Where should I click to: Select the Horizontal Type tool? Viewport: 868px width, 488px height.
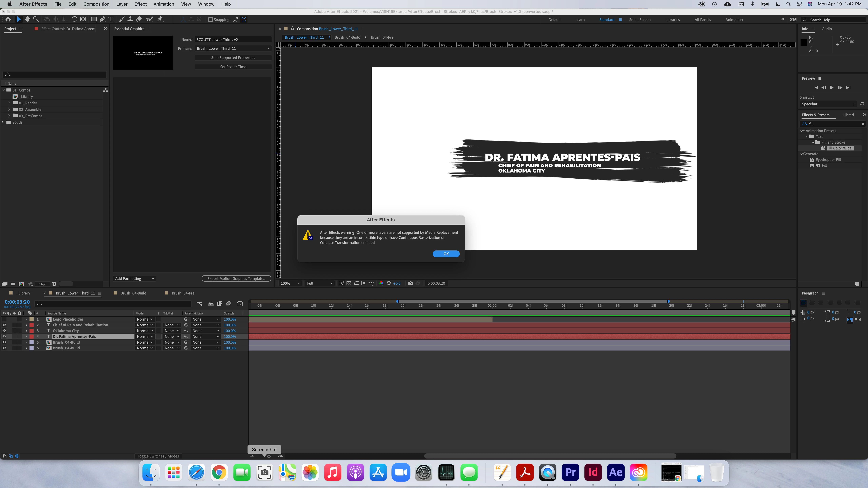[x=111, y=19]
